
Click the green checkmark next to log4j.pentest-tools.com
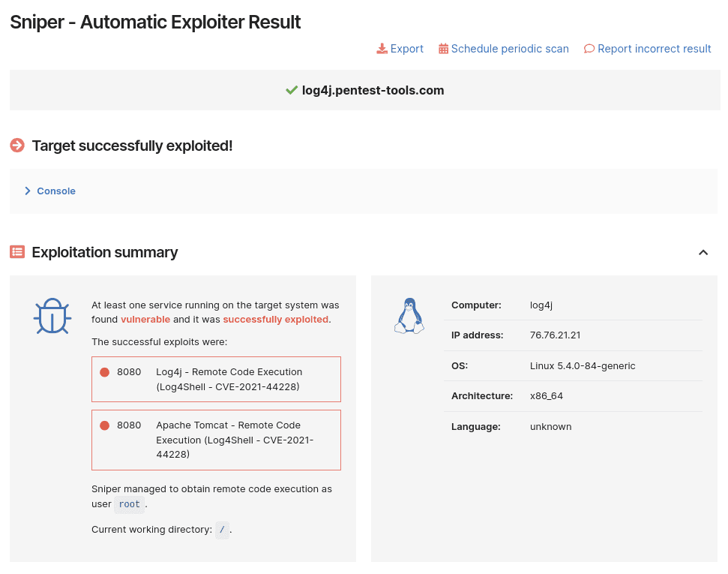[292, 89]
